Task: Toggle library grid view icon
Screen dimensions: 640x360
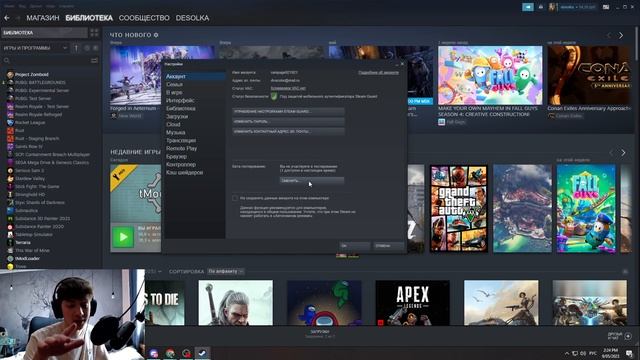Action: click(x=94, y=33)
